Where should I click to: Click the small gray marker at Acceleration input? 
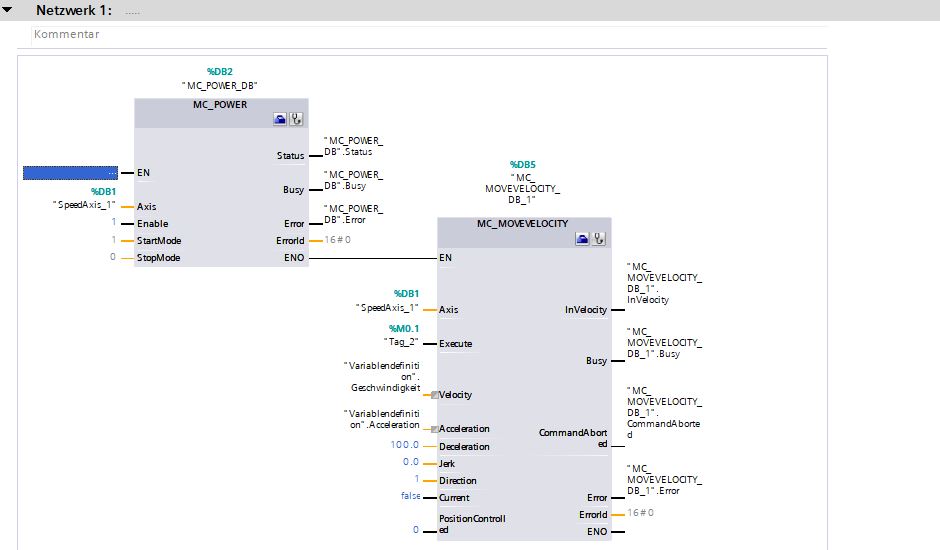(x=434, y=429)
